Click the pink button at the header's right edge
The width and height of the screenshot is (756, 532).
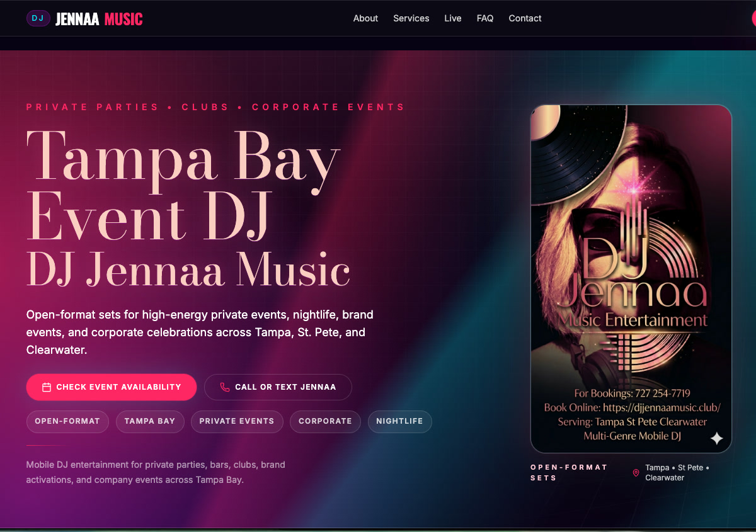coord(753,18)
